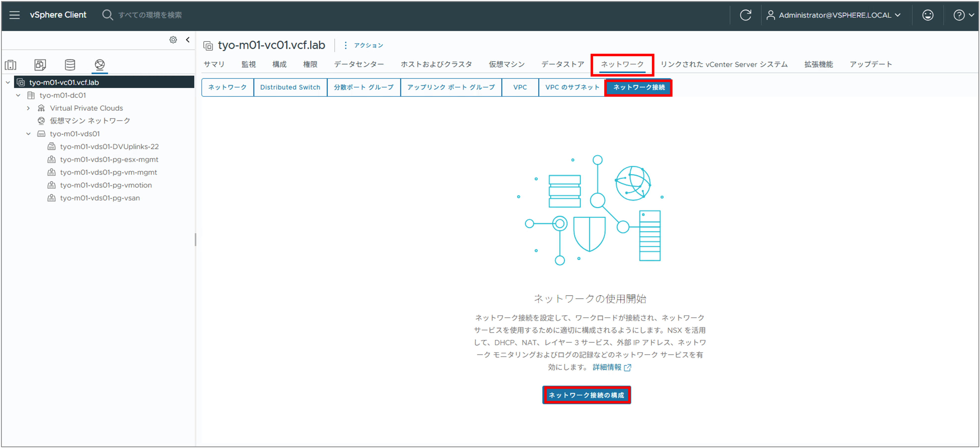Select the Networking globe inventory icon
The width and height of the screenshot is (980, 448).
click(100, 65)
